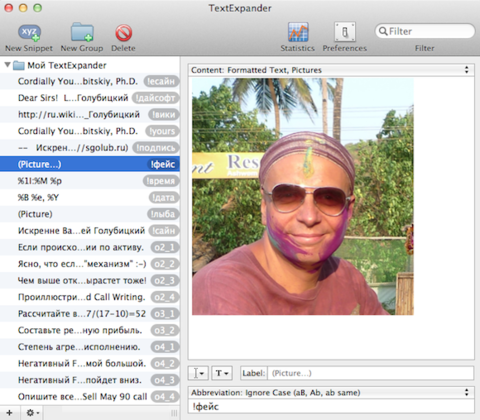Click the red Delete icon
The height and width of the screenshot is (420, 480).
point(124,33)
